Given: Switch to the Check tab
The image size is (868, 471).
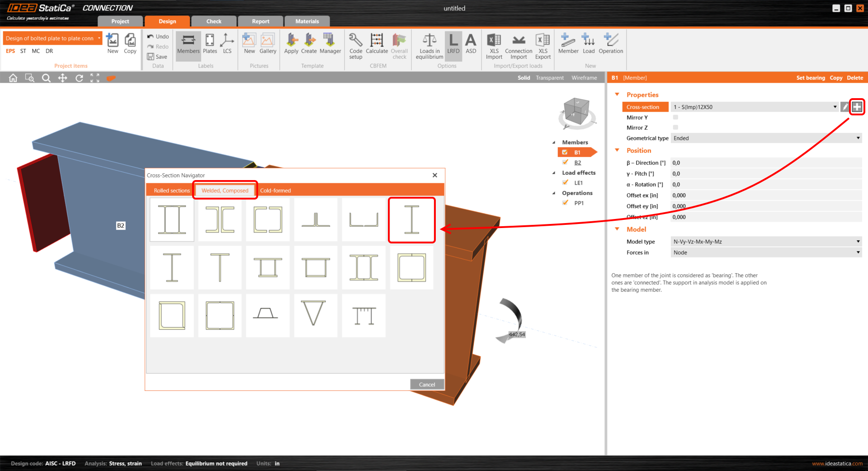Looking at the screenshot, I should click(214, 21).
